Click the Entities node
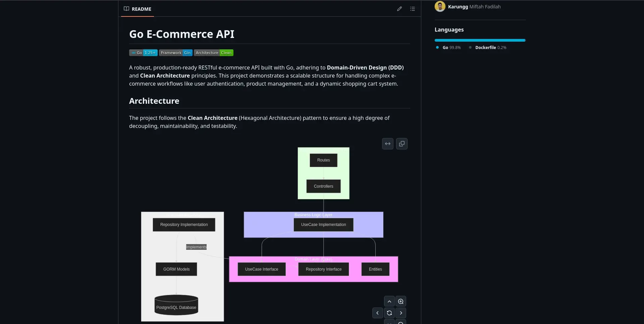This screenshot has height=324, width=644. pos(375,269)
